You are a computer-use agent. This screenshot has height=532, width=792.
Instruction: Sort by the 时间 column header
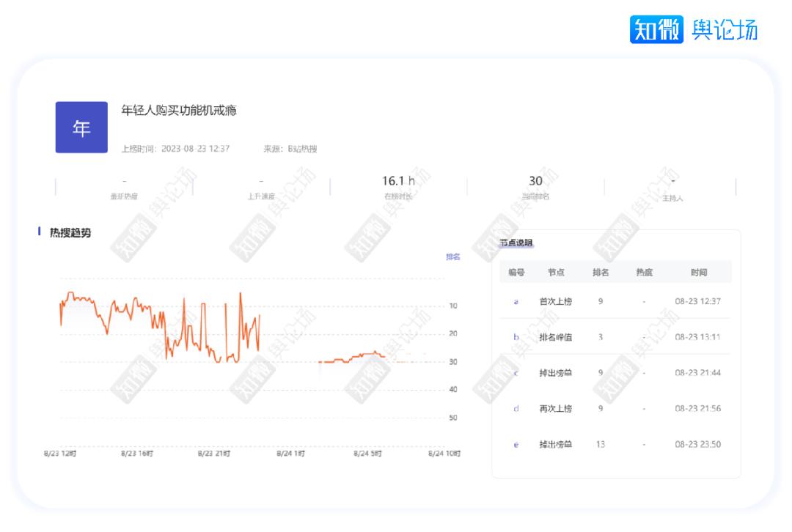[x=698, y=273]
